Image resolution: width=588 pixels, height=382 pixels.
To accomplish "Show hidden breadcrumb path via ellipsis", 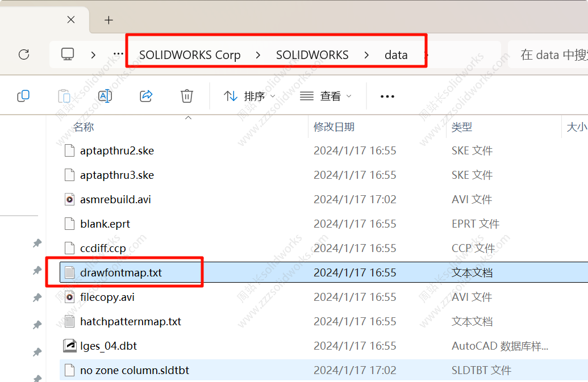I will click(x=119, y=54).
